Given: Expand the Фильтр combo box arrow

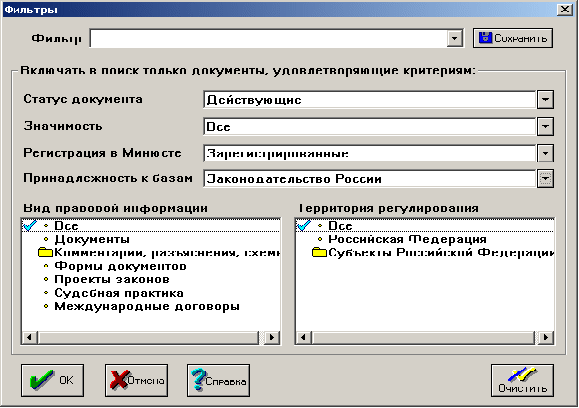Looking at the screenshot, I should point(455,38).
